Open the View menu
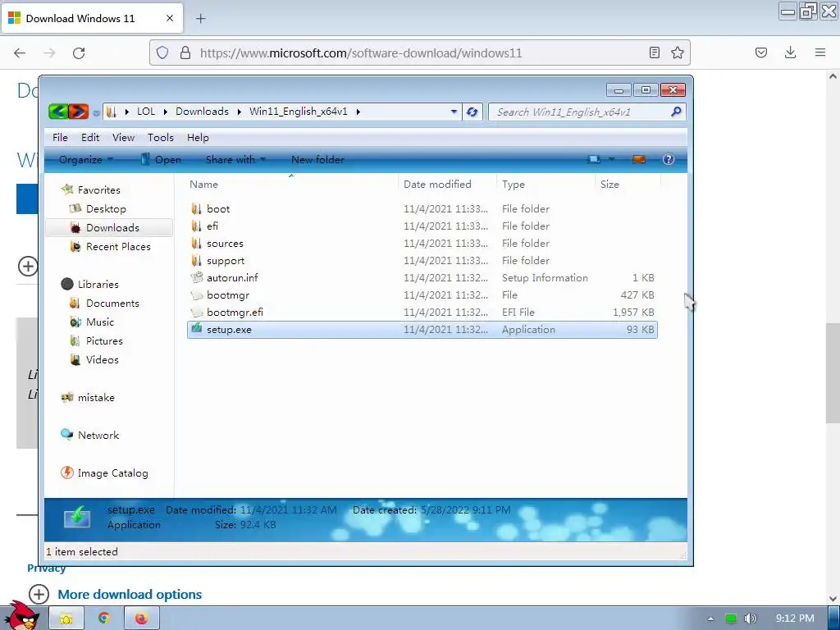Screen dimensions: 840x630 [123, 138]
